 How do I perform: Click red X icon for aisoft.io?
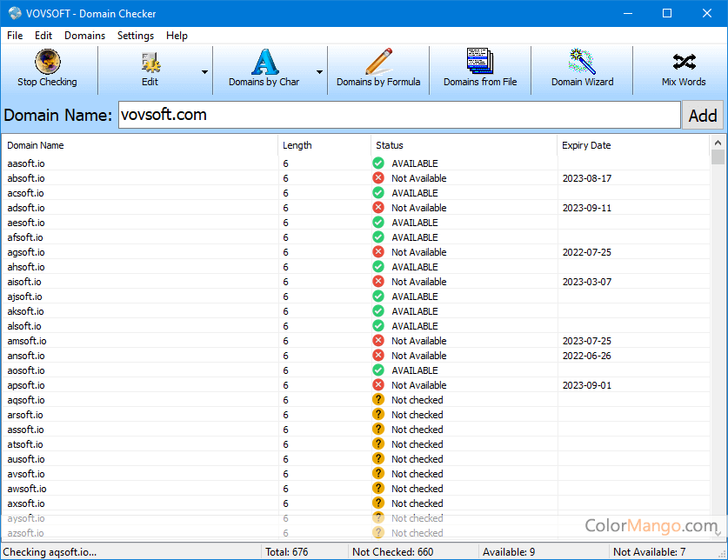tap(378, 282)
